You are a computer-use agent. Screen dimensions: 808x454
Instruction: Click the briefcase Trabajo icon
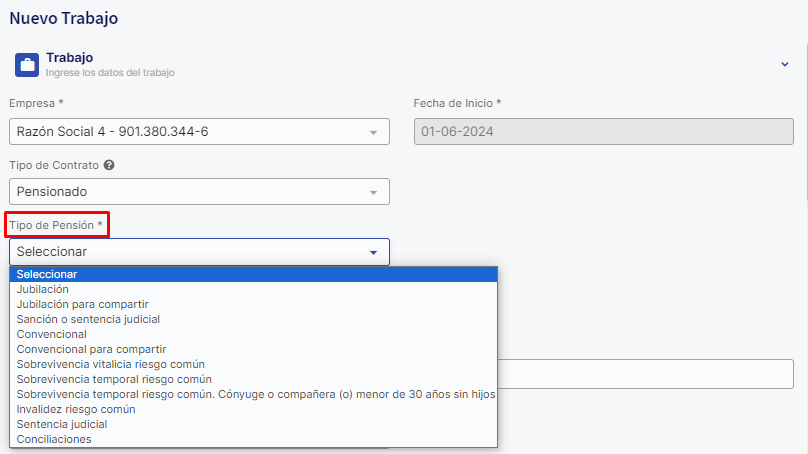27,65
